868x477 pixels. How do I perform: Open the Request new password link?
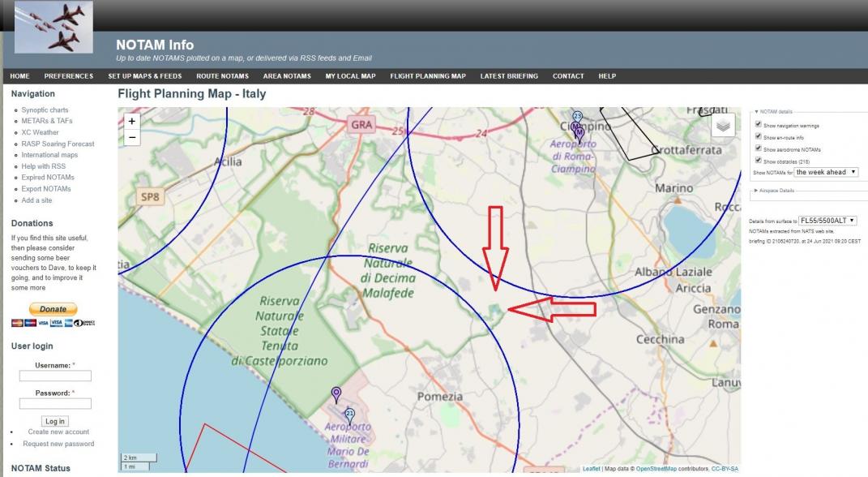pos(58,444)
